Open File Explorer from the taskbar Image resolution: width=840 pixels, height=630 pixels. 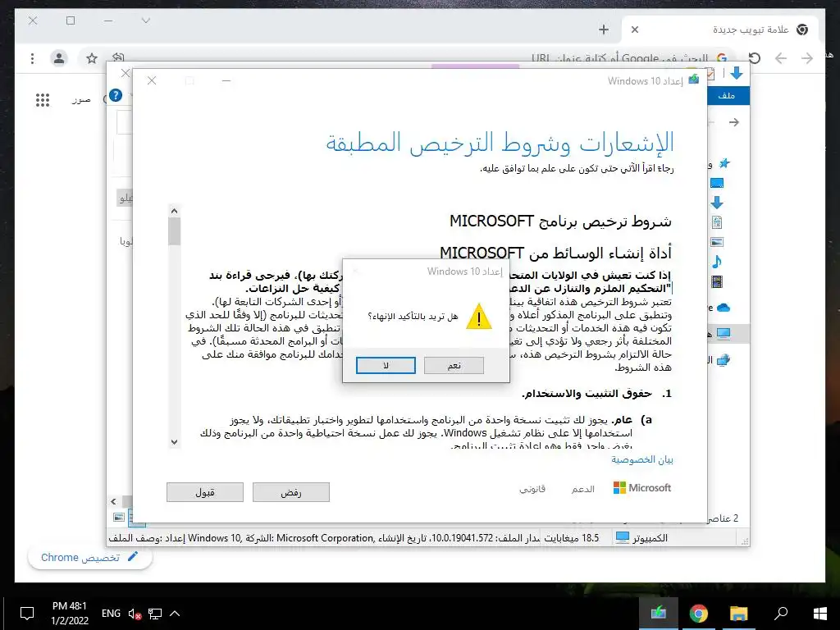click(x=739, y=614)
